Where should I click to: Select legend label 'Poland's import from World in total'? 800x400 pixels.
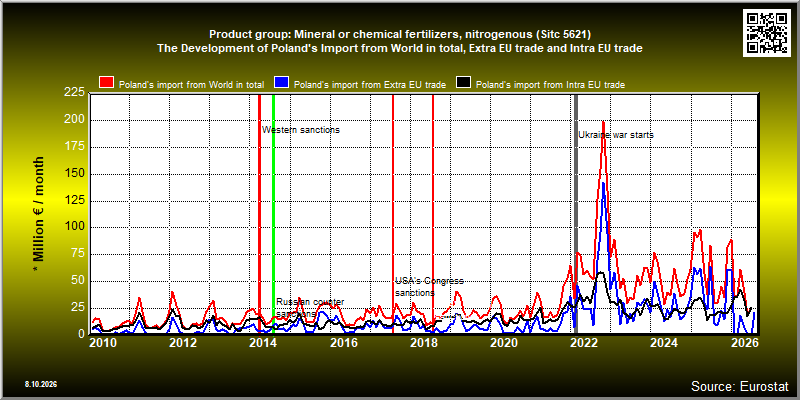(x=191, y=85)
